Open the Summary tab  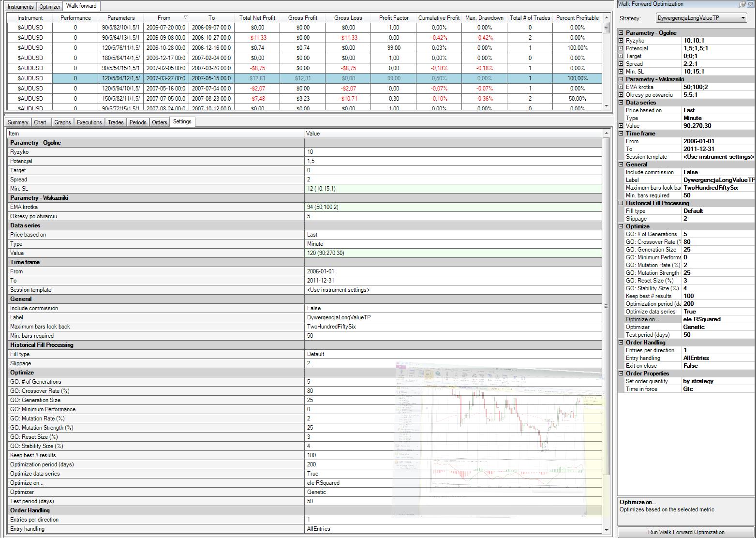click(18, 122)
